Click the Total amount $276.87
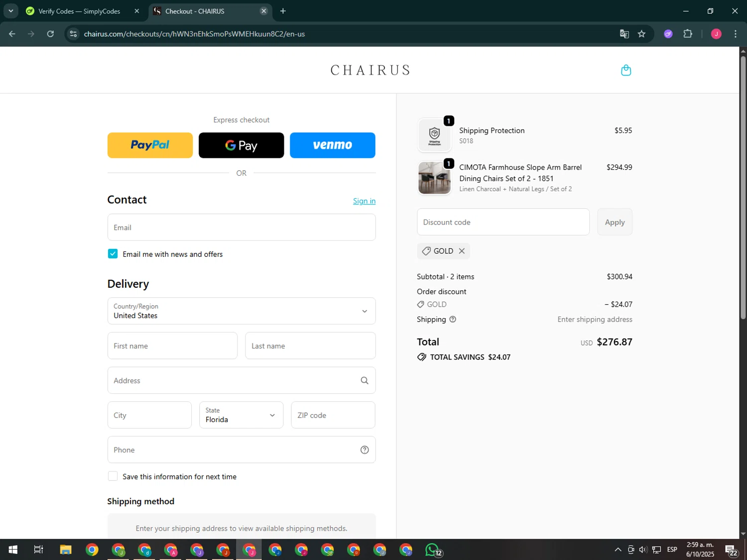This screenshot has width=747, height=560. point(614,342)
